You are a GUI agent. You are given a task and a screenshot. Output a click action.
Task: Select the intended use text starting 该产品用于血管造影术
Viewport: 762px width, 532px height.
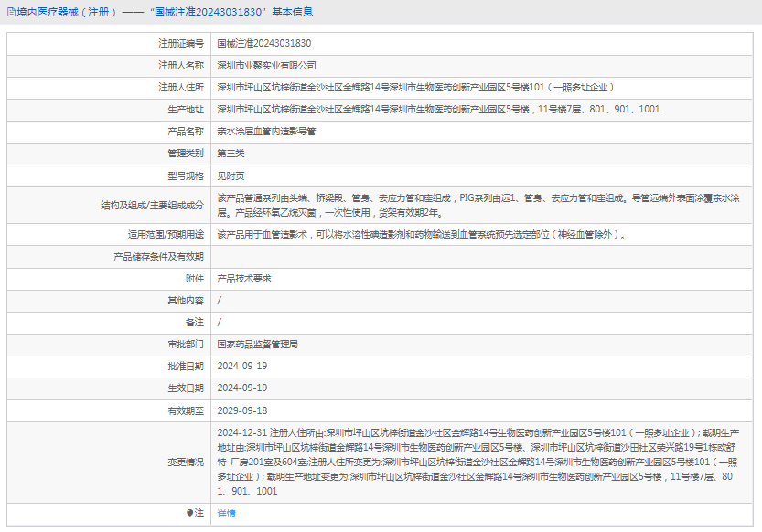click(x=422, y=235)
